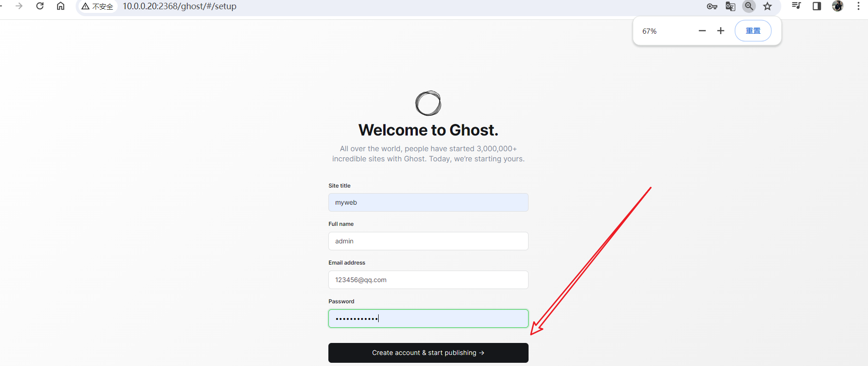Open saved passwords key icon
Screen dimensions: 868x366
712,6
